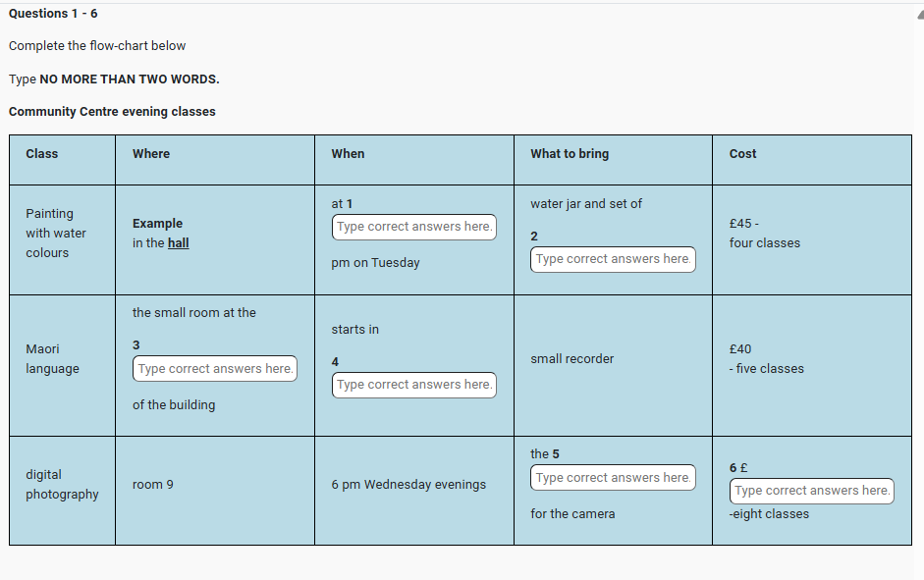This screenshot has width=924, height=580.
Task: Click the "What to bring" header
Action: [x=570, y=154]
